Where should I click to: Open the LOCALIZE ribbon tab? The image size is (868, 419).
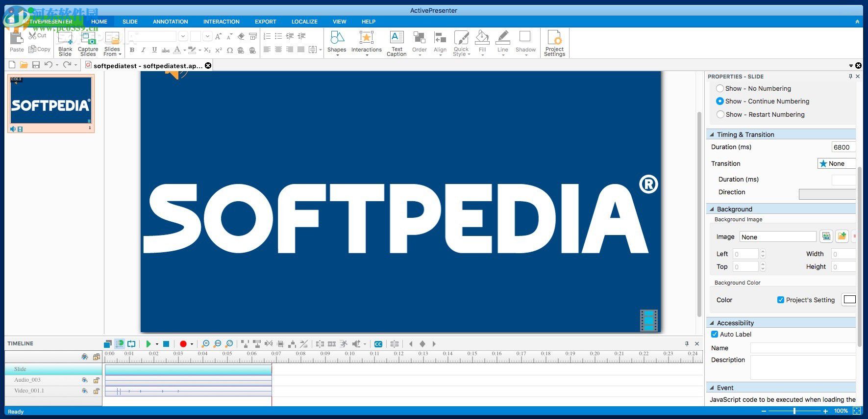(304, 22)
